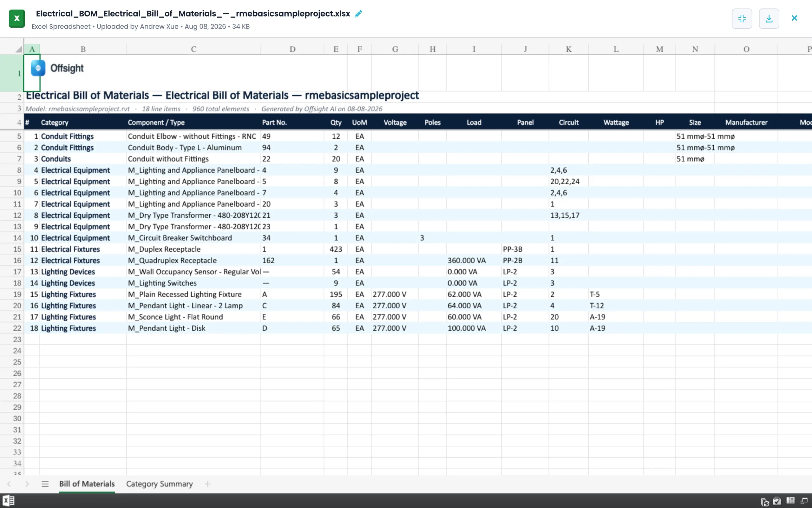Switch to the Category Summary sheet tab
This screenshot has height=508, width=812.
click(x=159, y=484)
